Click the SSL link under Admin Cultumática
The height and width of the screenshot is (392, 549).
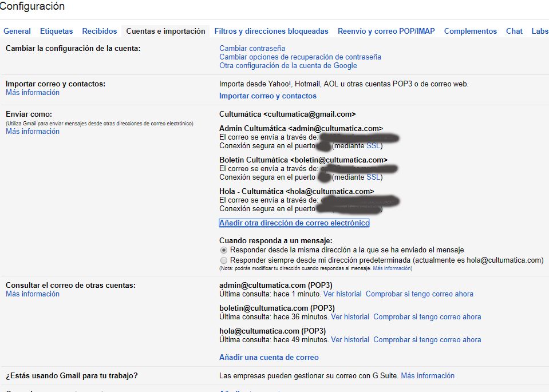(373, 146)
